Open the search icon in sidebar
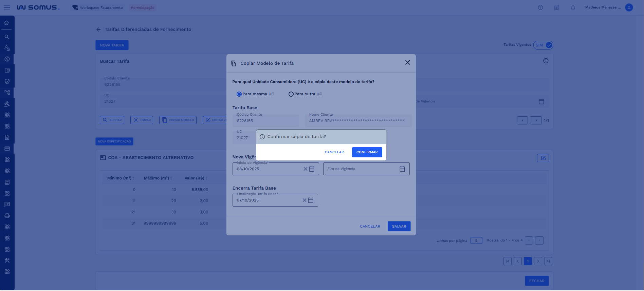This screenshot has width=644, height=291. [7, 37]
